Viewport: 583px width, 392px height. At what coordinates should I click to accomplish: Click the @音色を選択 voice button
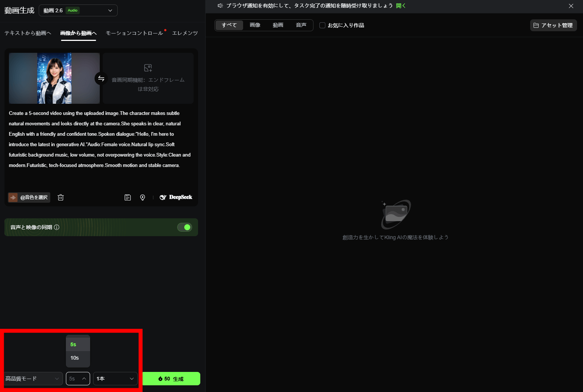point(29,197)
